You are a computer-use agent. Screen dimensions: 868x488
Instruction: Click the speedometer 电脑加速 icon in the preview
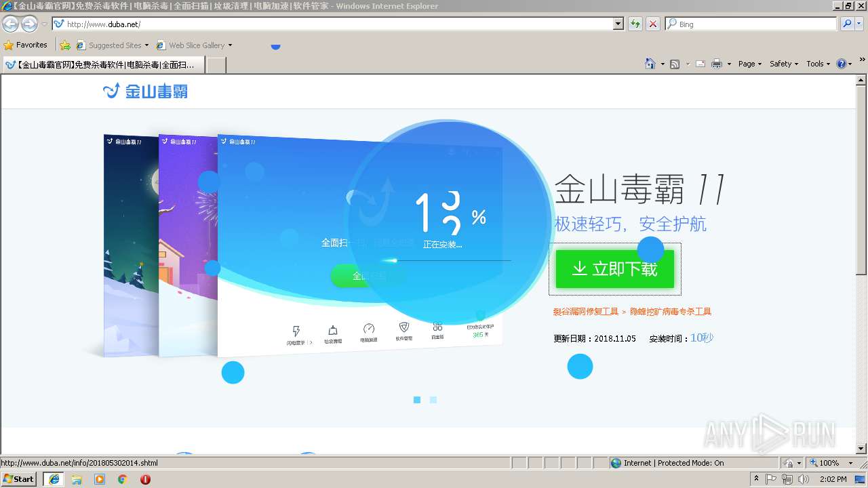click(369, 329)
